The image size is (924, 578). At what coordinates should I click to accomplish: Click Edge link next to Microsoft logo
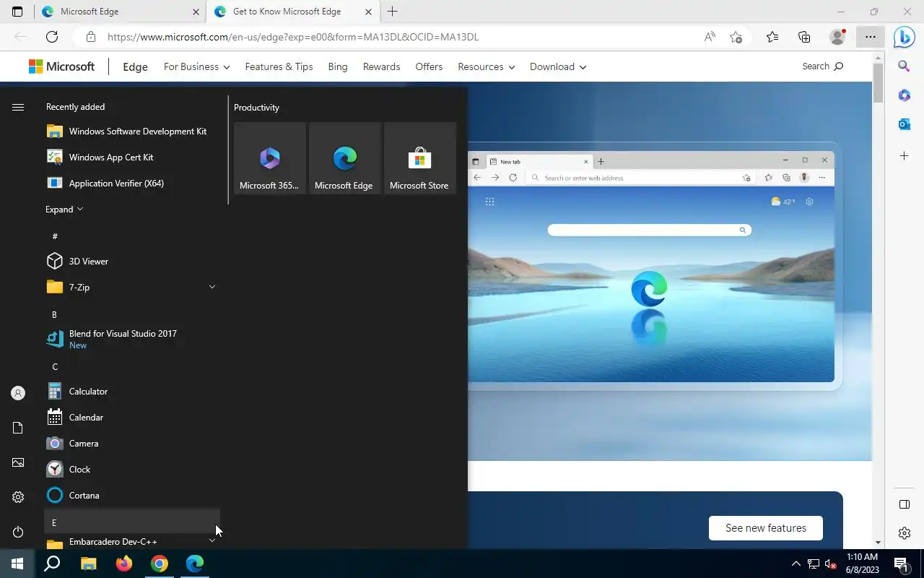[135, 67]
